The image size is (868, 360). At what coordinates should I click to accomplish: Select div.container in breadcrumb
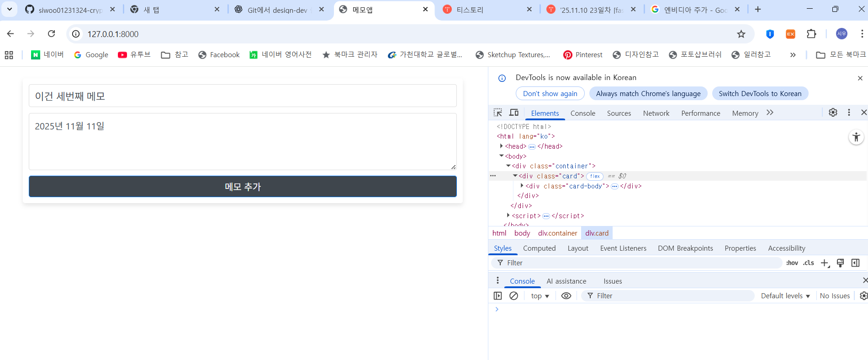coord(557,233)
